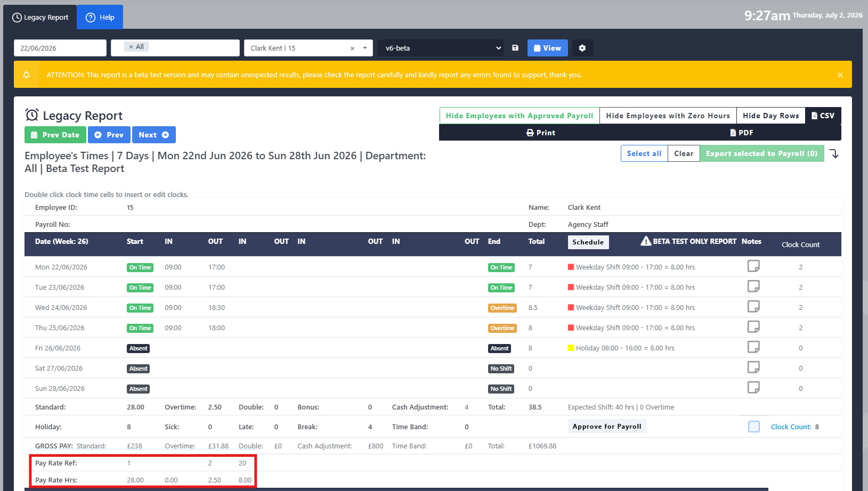The width and height of the screenshot is (868, 491).
Task: Toggle Hide Employees with Zero Hours
Action: [x=668, y=116]
